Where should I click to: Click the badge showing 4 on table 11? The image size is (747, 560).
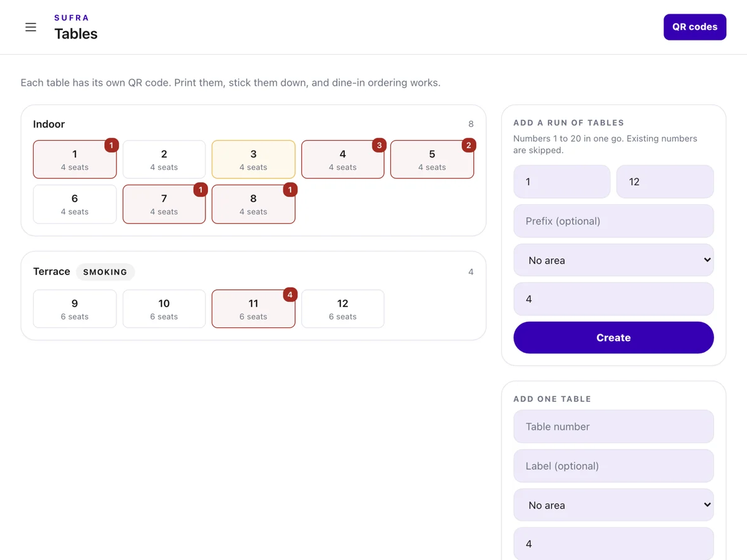pyautogui.click(x=290, y=294)
